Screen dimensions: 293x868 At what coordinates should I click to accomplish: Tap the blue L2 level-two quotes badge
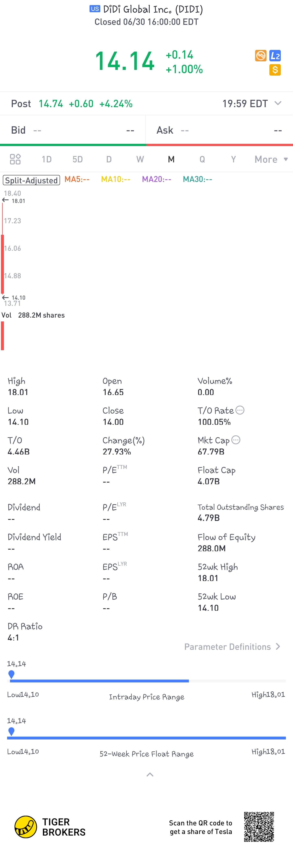(x=275, y=56)
